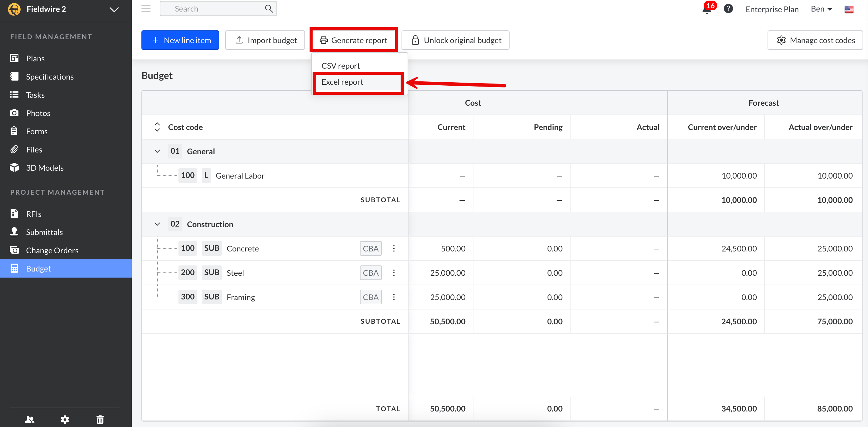Open project settings gear at sidebar bottom
The image size is (868, 427).
(65, 419)
